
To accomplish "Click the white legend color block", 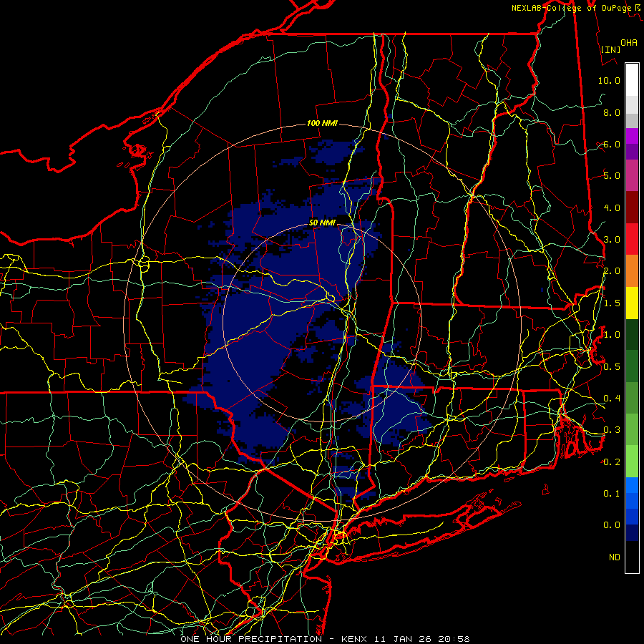I will point(632,80).
